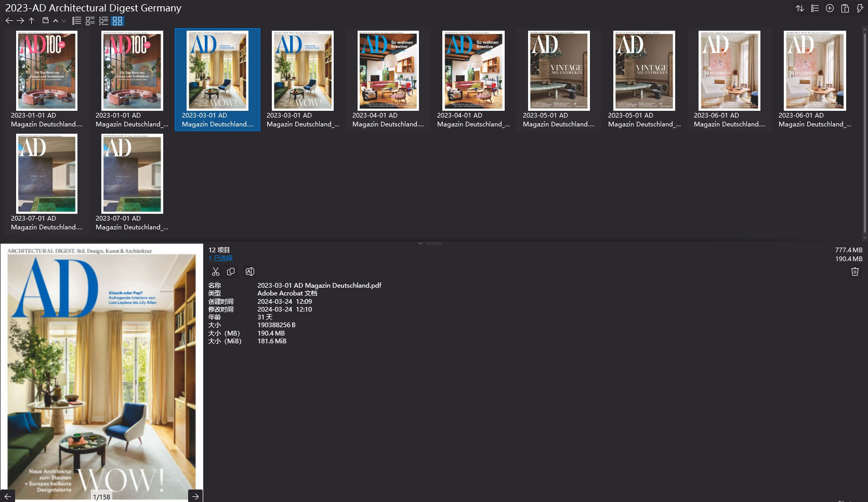Click the lightning bolt quick actions icon
Screen dimensions: 868x502
coord(860,8)
